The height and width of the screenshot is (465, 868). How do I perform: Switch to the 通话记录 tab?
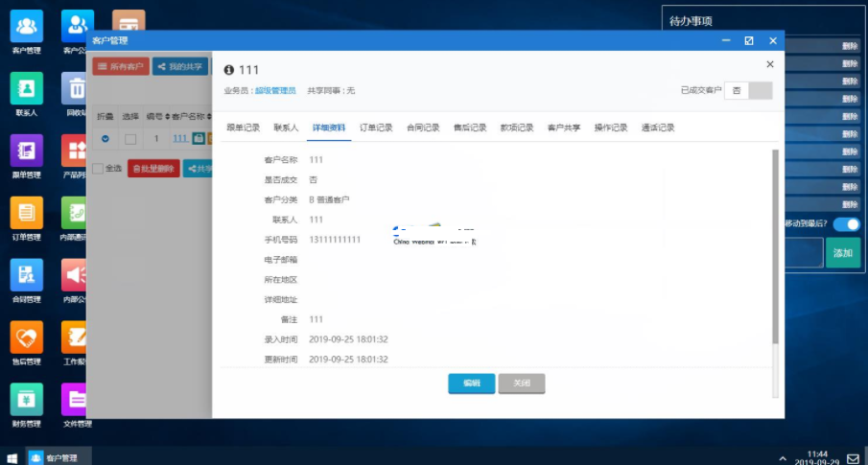point(658,128)
